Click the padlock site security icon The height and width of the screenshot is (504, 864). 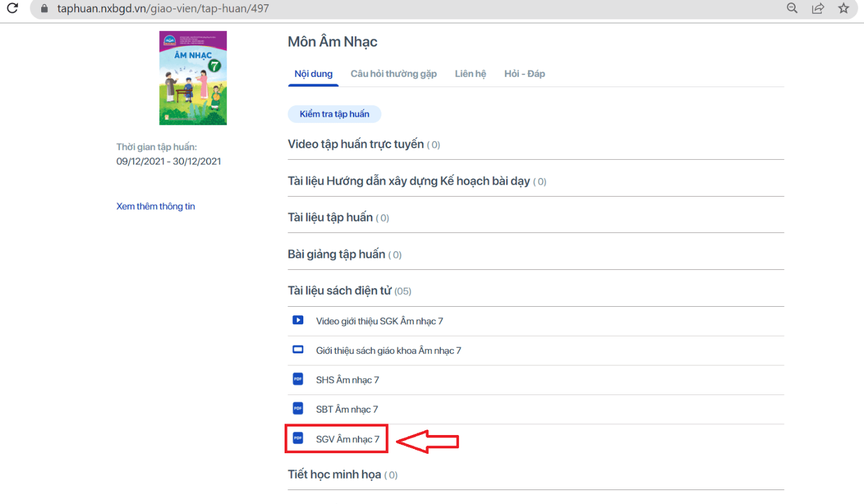[x=43, y=8]
